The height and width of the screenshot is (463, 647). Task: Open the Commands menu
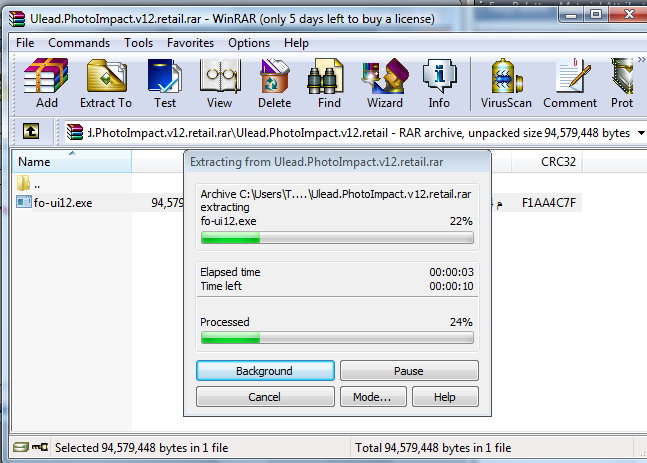tap(79, 43)
